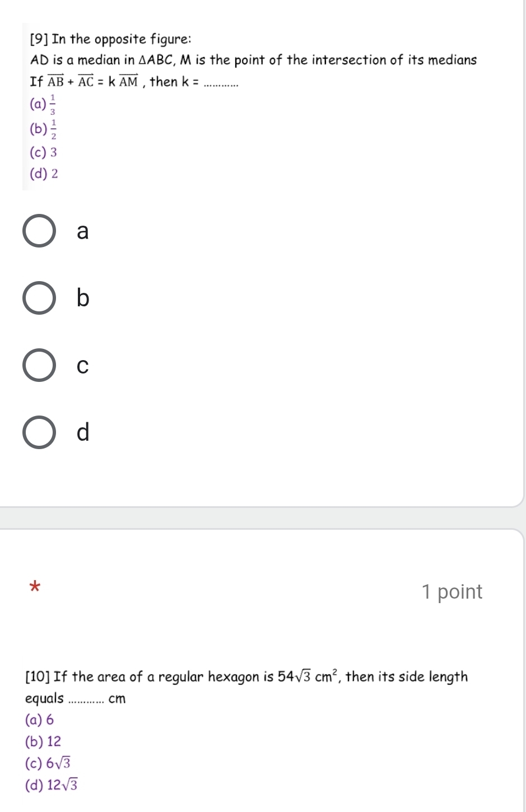The height and width of the screenshot is (812, 526).
Task: Click choice (c) 6√3 in question 10
Action: [x=48, y=763]
